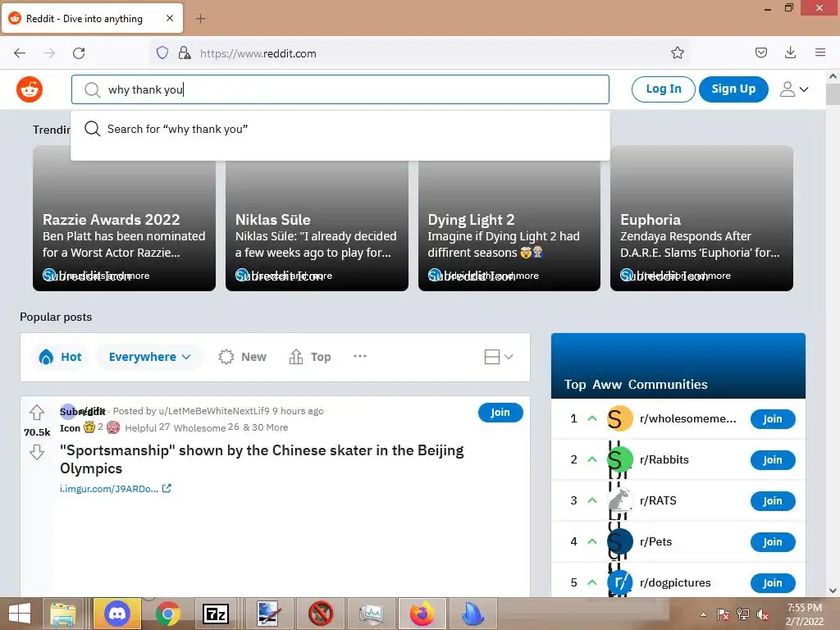Join r/wholesomeme... community

[x=773, y=419]
